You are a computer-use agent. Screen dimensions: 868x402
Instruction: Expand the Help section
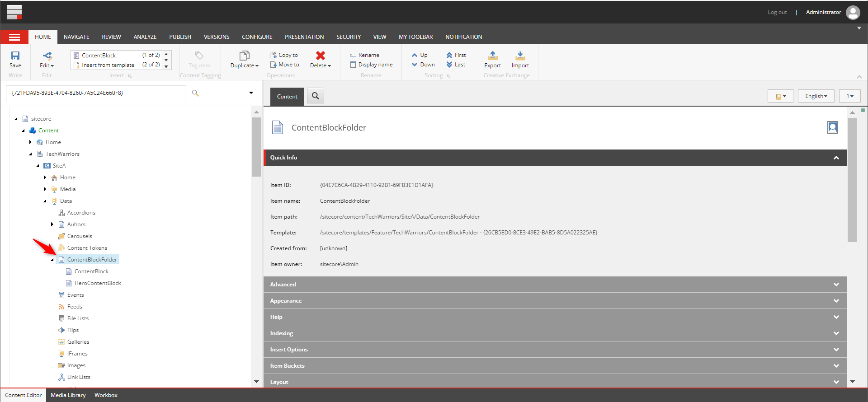[836, 317]
